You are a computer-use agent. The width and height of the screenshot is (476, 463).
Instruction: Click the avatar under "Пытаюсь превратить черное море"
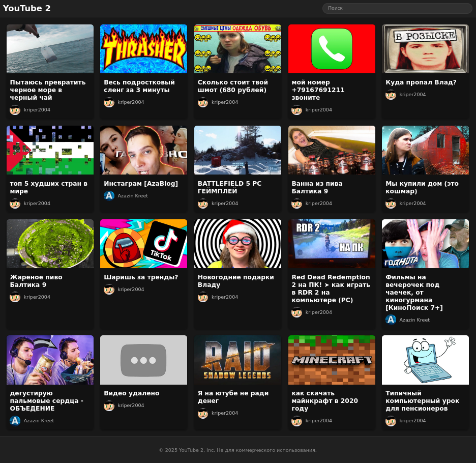[x=15, y=110]
